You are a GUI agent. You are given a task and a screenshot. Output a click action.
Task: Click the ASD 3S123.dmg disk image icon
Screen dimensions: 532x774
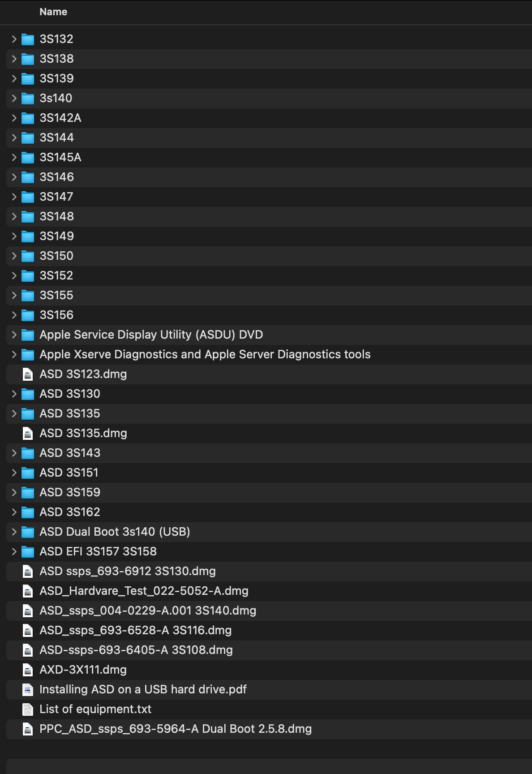coord(28,374)
